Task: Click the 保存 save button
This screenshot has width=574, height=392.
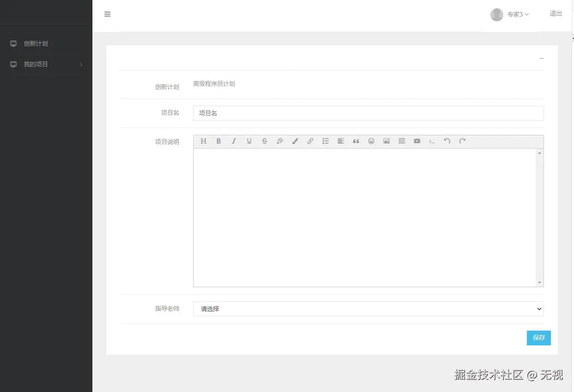Action: coord(539,338)
